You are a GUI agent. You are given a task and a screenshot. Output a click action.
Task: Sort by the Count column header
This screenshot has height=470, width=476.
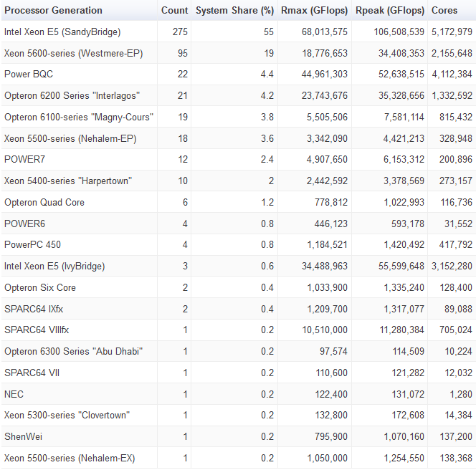[x=174, y=10]
